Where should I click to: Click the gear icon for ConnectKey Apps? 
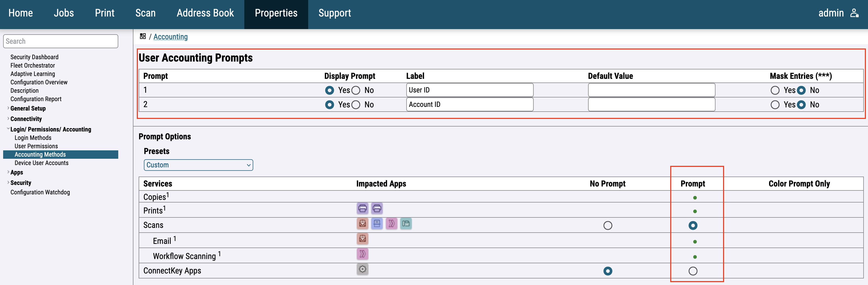[362, 269]
